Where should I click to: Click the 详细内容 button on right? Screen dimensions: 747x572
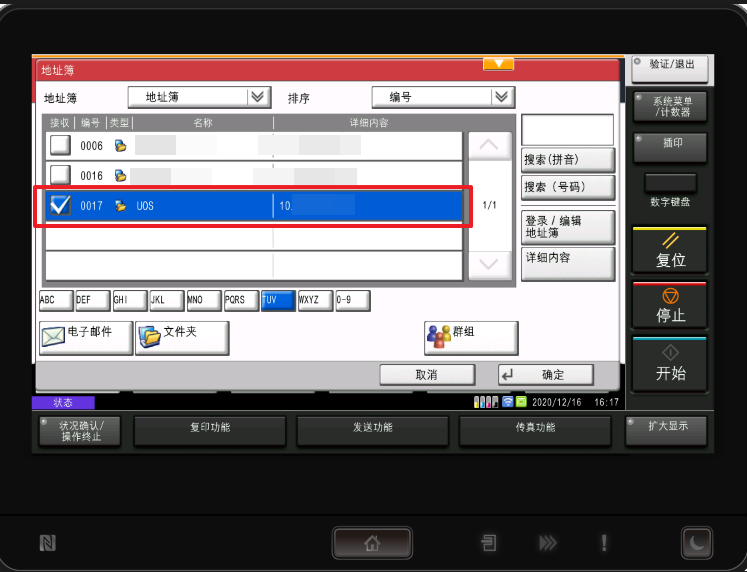pyautogui.click(x=567, y=263)
